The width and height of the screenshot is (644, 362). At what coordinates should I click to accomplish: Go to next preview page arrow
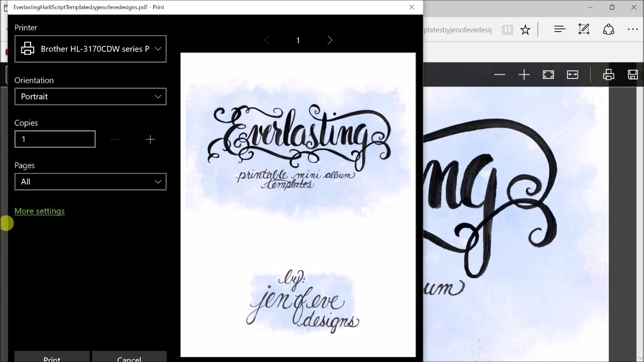click(x=330, y=40)
